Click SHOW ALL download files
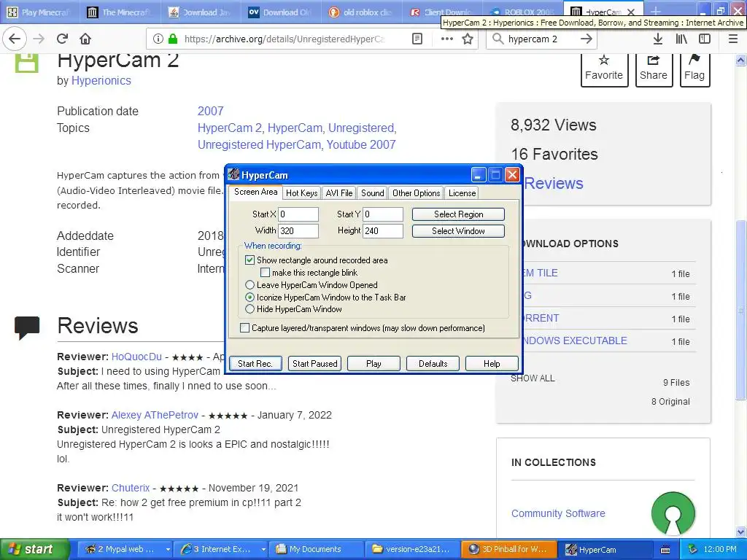This screenshot has width=747, height=560. click(533, 378)
